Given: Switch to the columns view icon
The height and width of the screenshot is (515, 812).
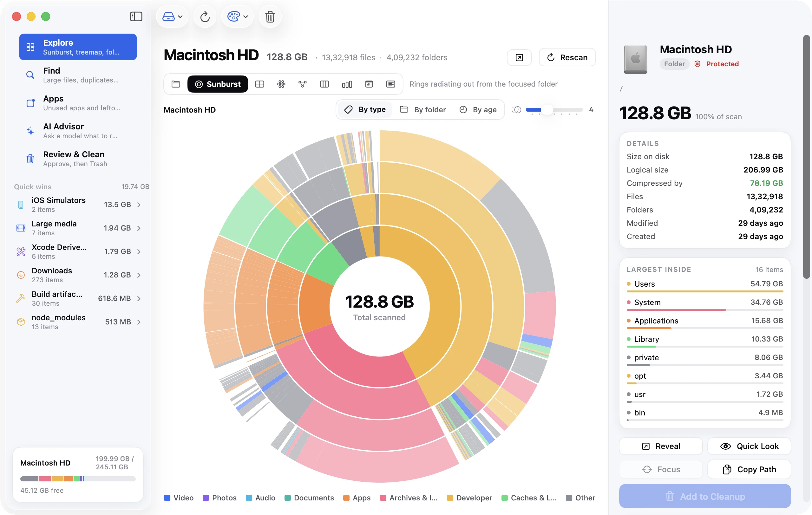Looking at the screenshot, I should pyautogui.click(x=324, y=84).
